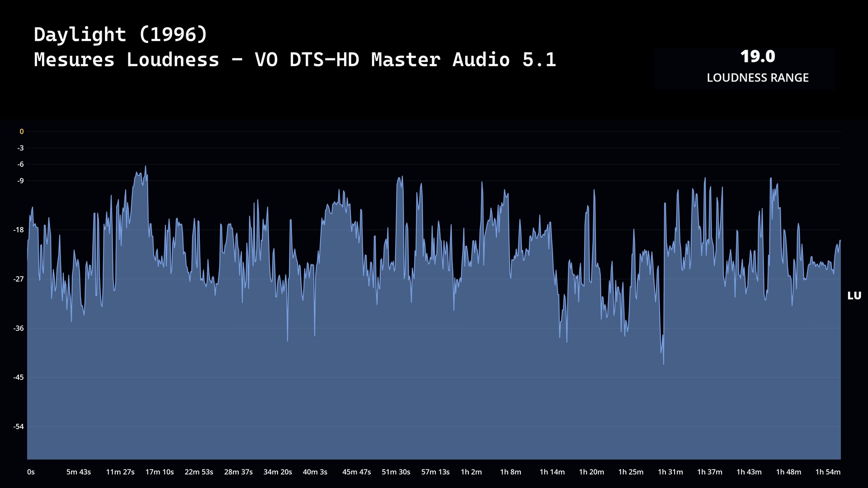Click the -3 y-axis label
868x488 pixels.
(20, 148)
